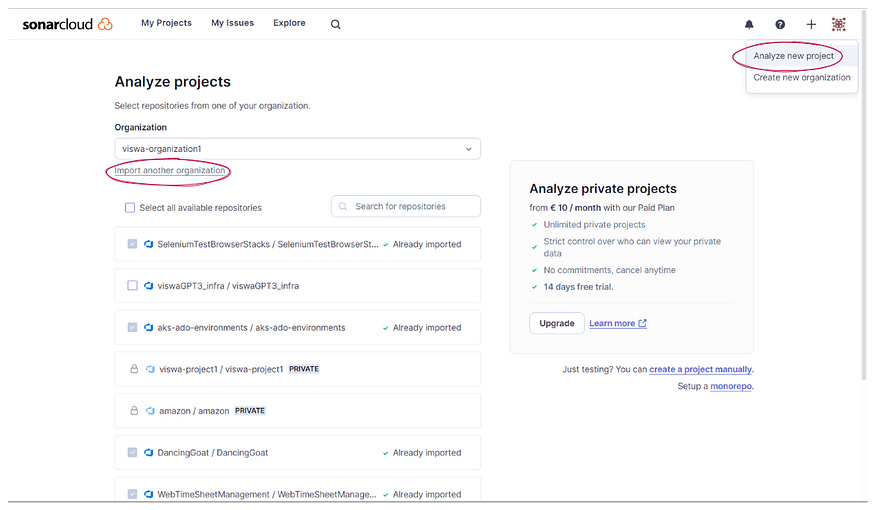Click the viswaGPT3_infra / viswaGPT3_infra repository name

(228, 286)
